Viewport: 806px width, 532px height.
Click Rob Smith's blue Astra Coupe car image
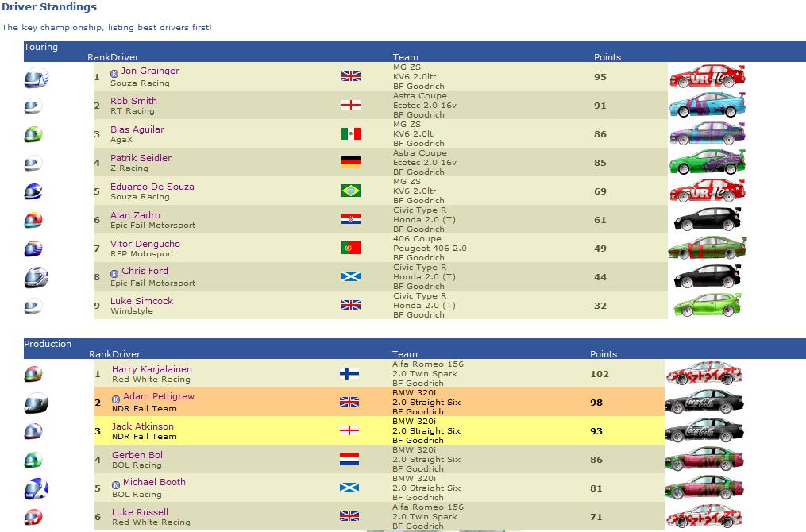click(708, 106)
